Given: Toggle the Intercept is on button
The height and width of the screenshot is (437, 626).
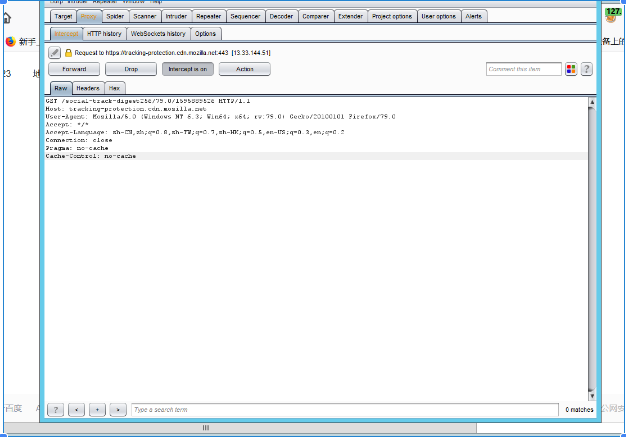Looking at the screenshot, I should (188, 69).
